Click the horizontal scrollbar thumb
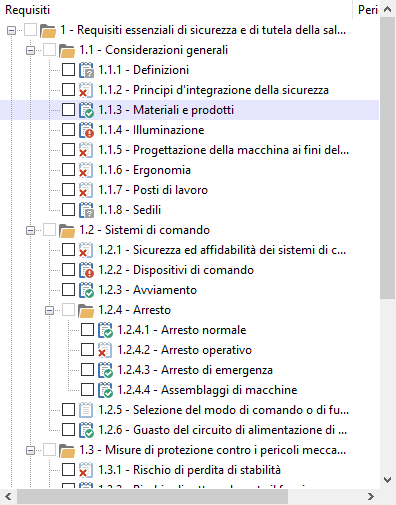396x505 pixels. pos(152,497)
